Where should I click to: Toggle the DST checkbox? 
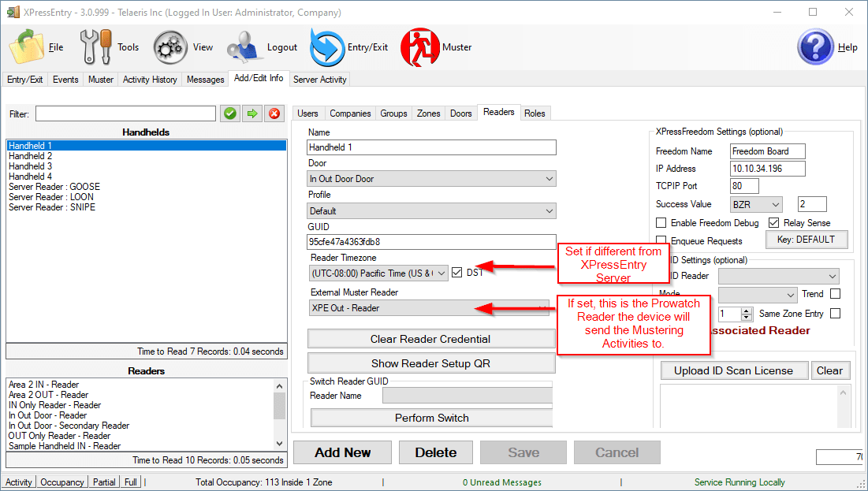click(x=457, y=273)
